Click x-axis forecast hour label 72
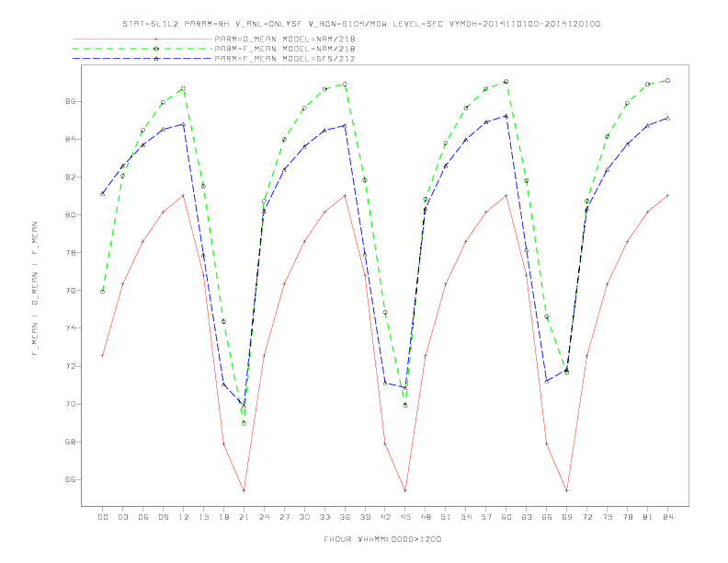 (587, 517)
